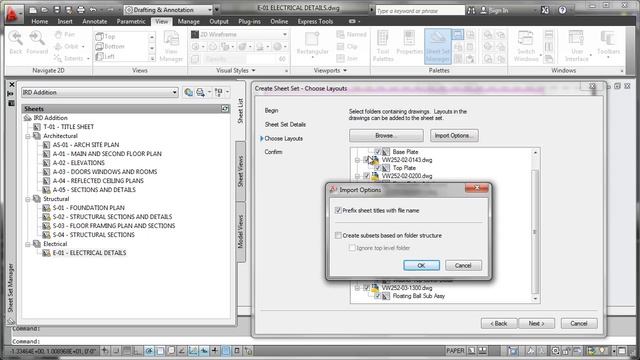Click the Import Options button
The image size is (640, 360).
click(x=454, y=136)
